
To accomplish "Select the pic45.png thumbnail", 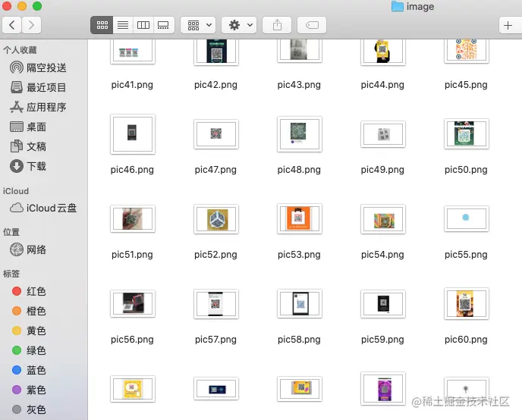I will (x=467, y=51).
